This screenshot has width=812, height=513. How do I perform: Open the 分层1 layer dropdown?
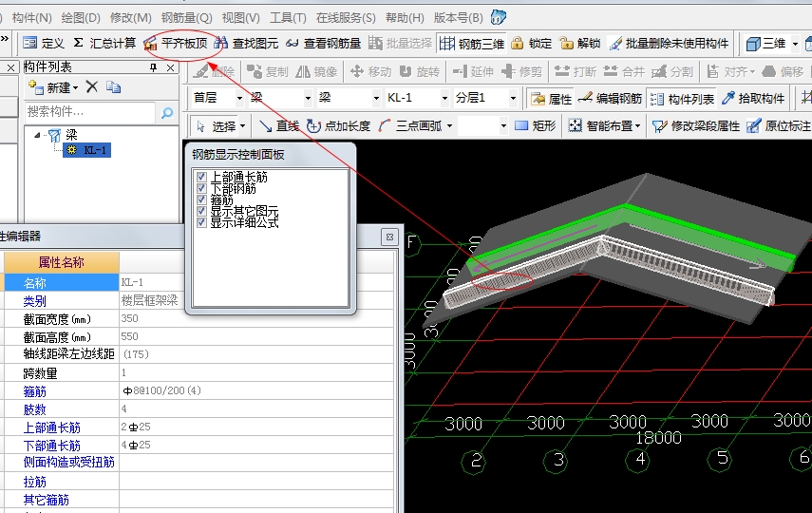click(x=513, y=98)
